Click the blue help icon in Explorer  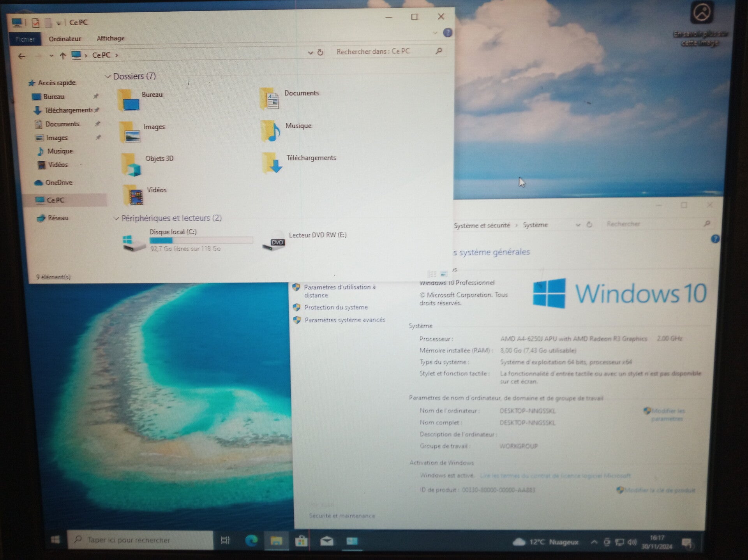[x=448, y=33]
